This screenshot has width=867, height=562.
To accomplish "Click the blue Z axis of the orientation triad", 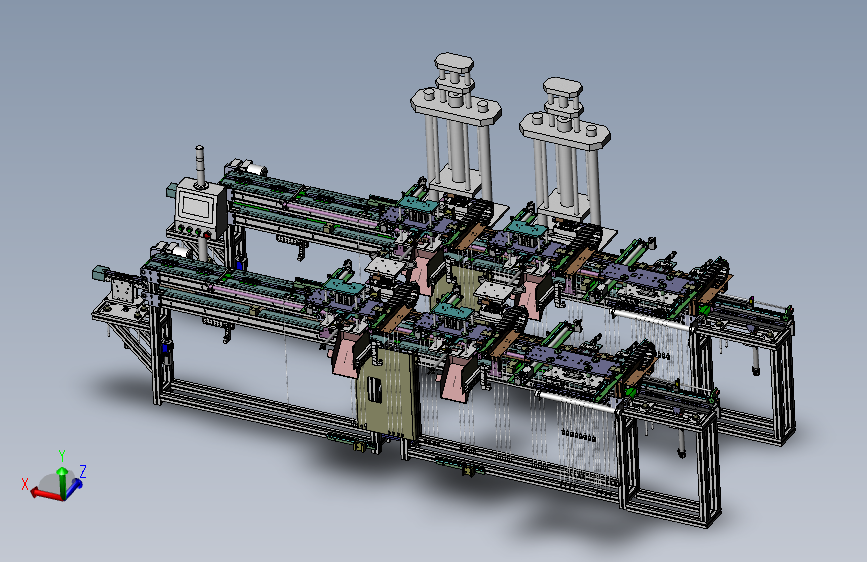I will 75,487.
